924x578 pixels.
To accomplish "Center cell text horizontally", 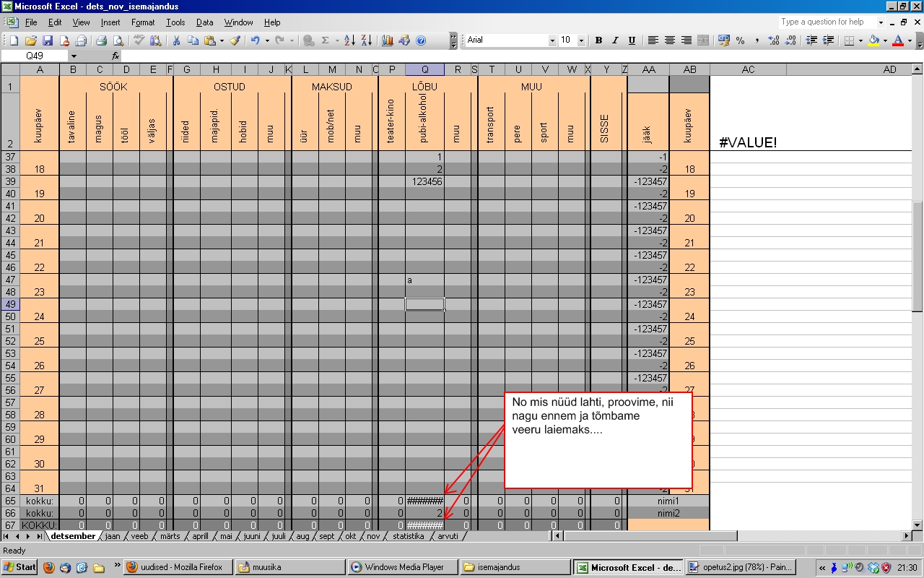I will [x=670, y=40].
